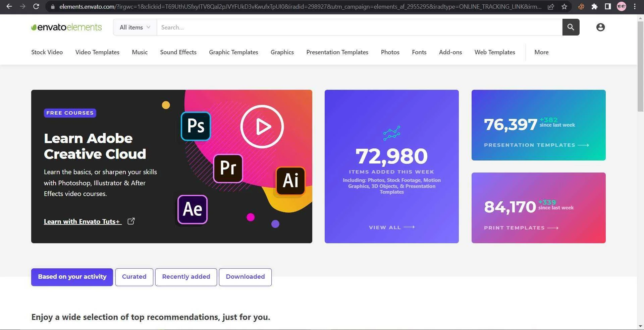644x330 pixels.
Task: Click the share page icon in address bar
Action: (551, 7)
